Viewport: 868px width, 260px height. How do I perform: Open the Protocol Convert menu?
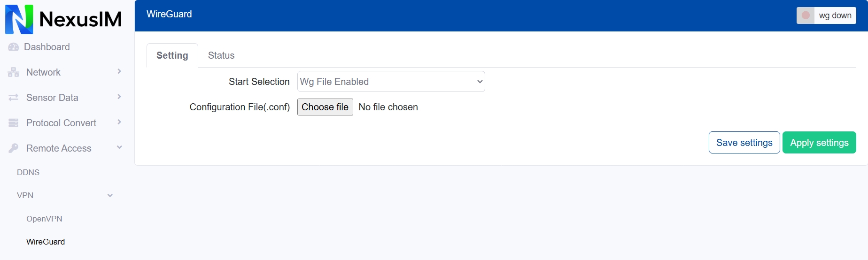[x=61, y=123]
